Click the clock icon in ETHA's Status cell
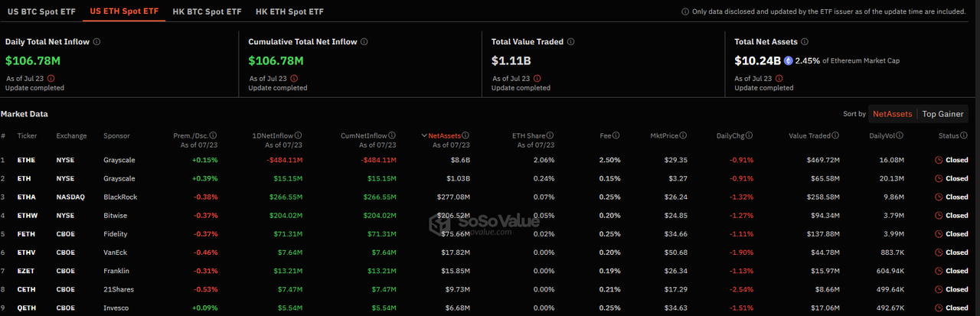980x316 pixels. 939,197
